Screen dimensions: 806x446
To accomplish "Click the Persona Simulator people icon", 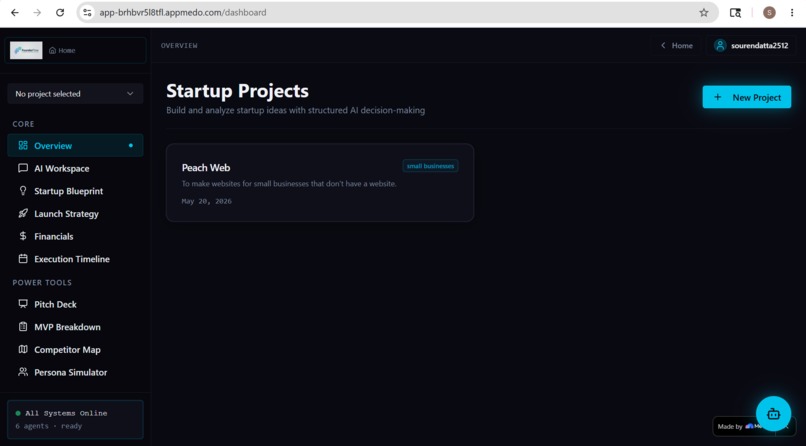I will coord(23,371).
